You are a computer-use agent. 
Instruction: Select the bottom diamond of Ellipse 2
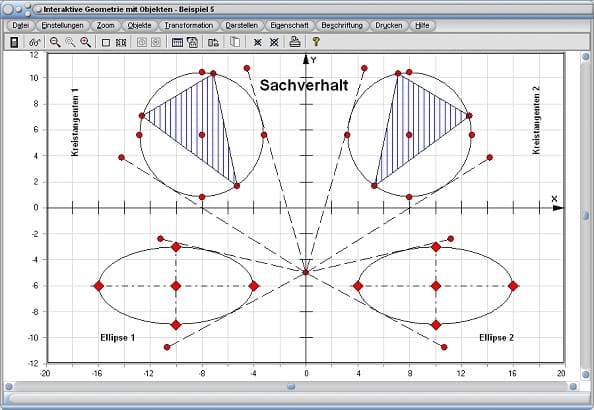tap(436, 325)
